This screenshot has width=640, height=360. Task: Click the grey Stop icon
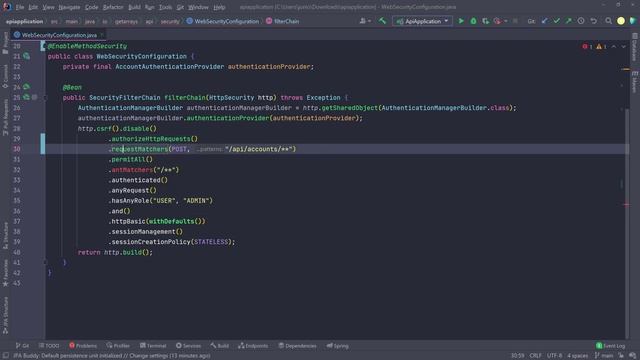(x=515, y=21)
